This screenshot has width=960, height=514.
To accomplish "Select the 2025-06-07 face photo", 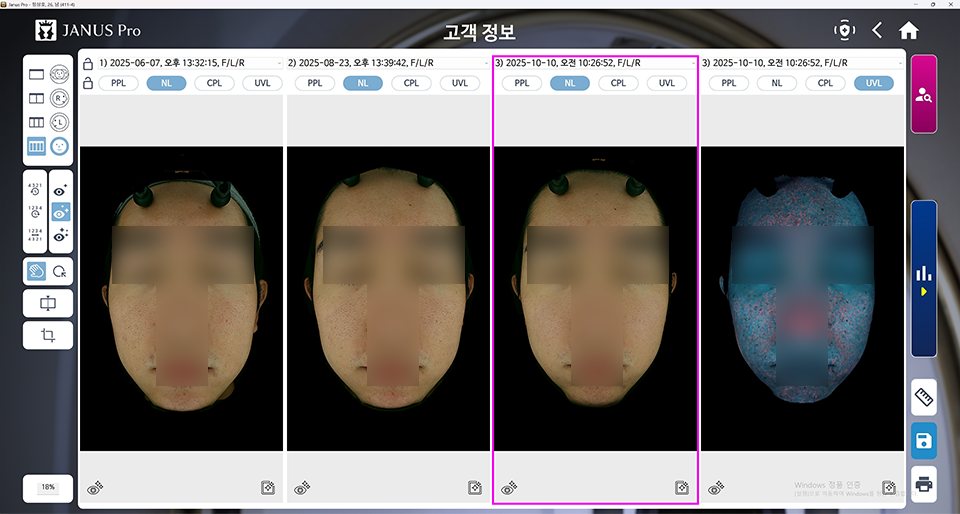I will 181,299.
